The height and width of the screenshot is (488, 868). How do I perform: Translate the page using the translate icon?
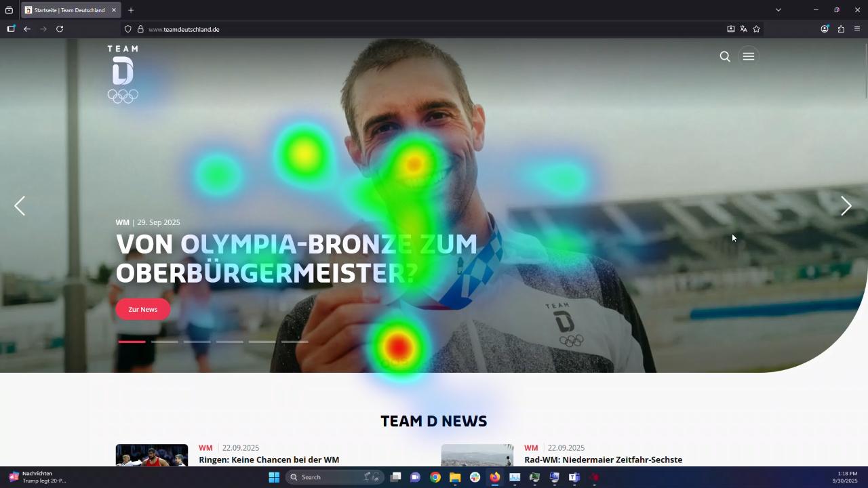[743, 29]
